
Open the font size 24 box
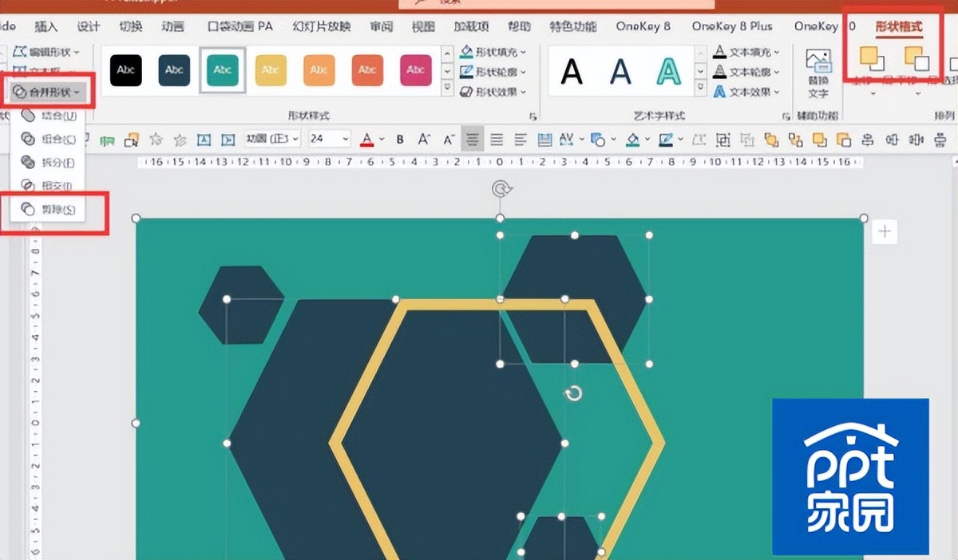tap(329, 139)
